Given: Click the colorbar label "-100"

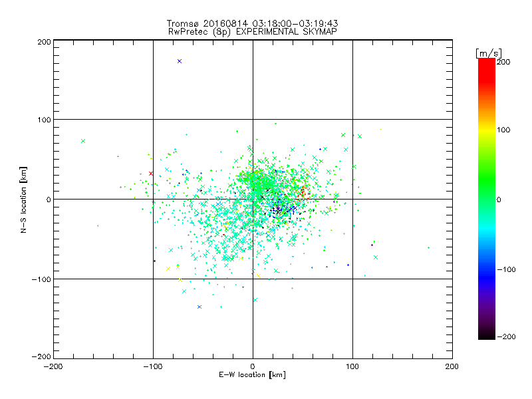Looking at the screenshot, I should pyautogui.click(x=506, y=269).
